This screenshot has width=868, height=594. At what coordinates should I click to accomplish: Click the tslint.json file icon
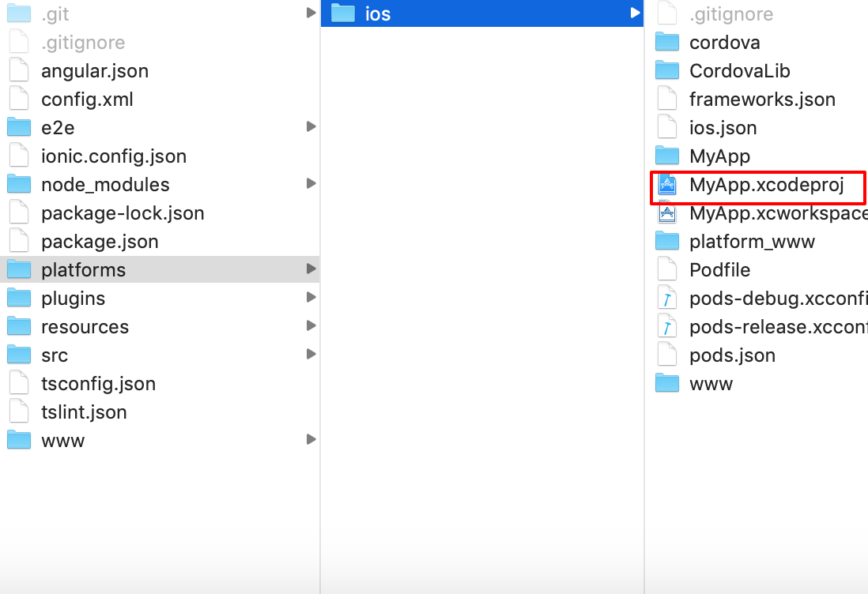click(19, 412)
